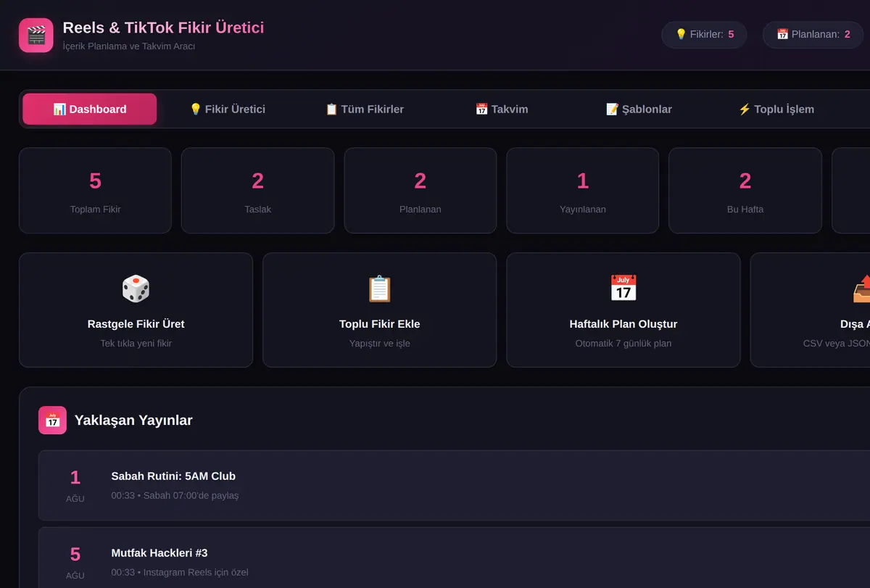Screen dimensions: 870x588
Task: Click the Sabah 07:00'de paylaş note
Action: [191, 496]
